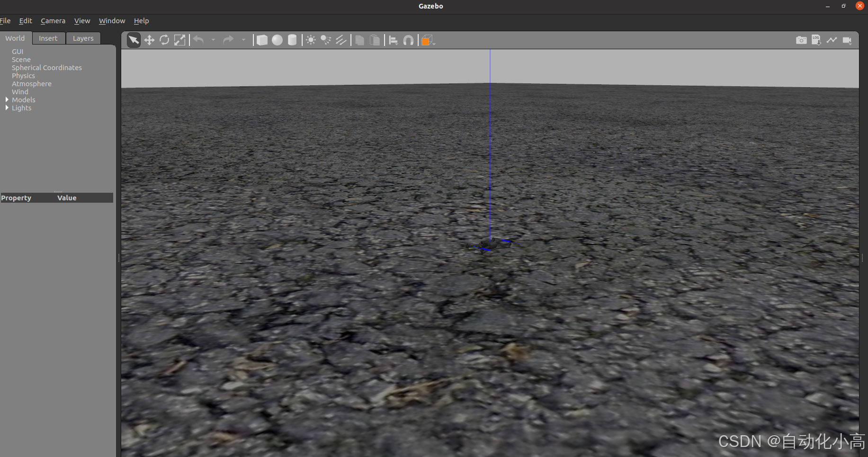Image resolution: width=868 pixels, height=457 pixels.
Task: Open the Camera menu
Action: (53, 21)
